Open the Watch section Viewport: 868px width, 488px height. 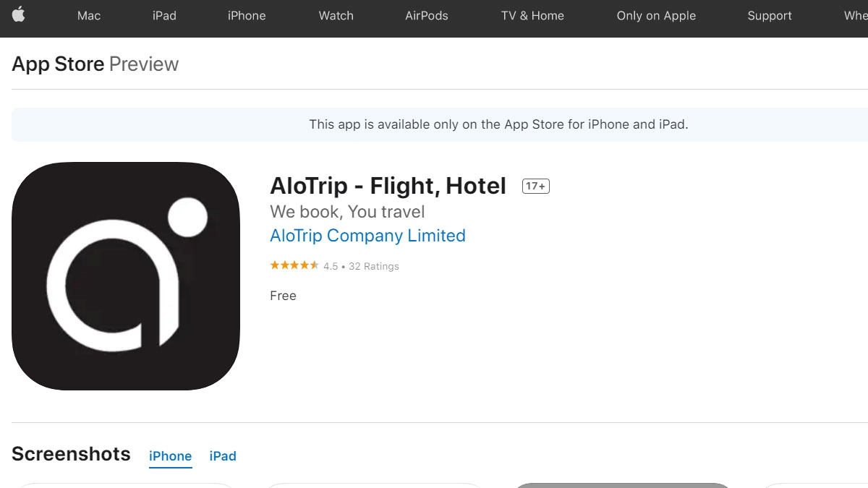coord(336,15)
